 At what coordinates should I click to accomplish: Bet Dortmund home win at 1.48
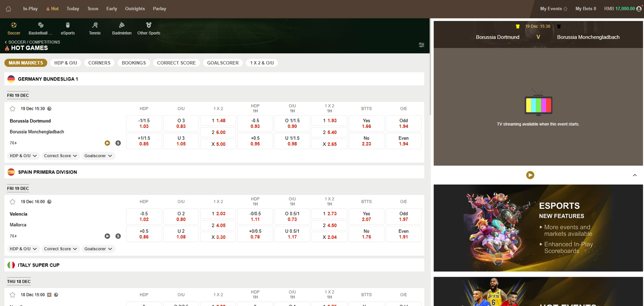[x=218, y=121]
